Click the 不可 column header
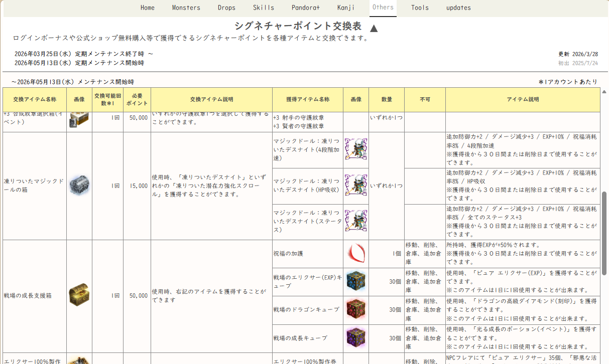This screenshot has height=364, width=609. (425, 99)
